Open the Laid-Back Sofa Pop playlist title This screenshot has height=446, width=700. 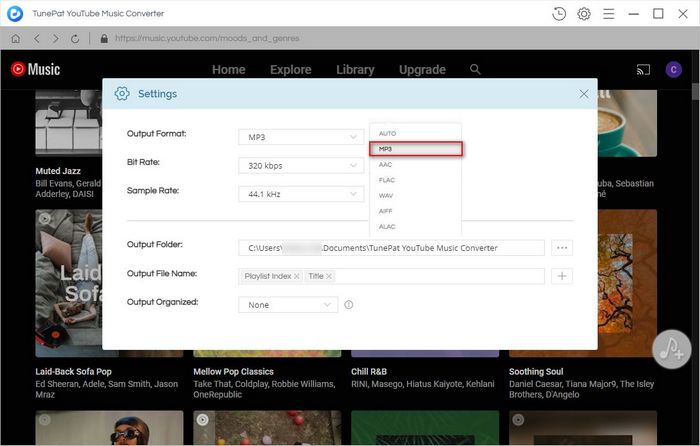(74, 371)
